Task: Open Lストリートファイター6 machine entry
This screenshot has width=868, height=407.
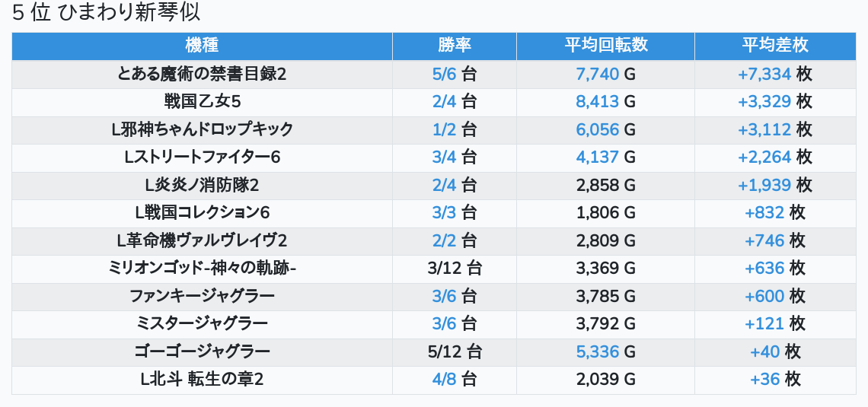Action: 202,157
